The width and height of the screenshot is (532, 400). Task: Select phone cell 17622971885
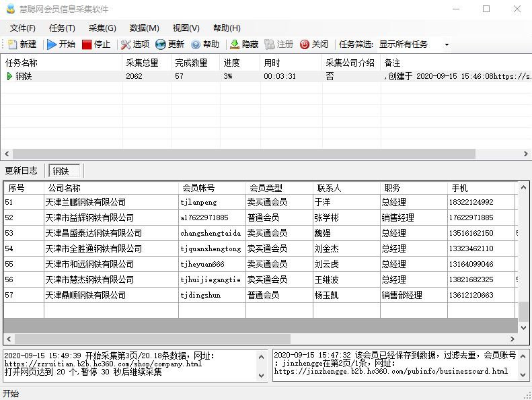(481, 218)
